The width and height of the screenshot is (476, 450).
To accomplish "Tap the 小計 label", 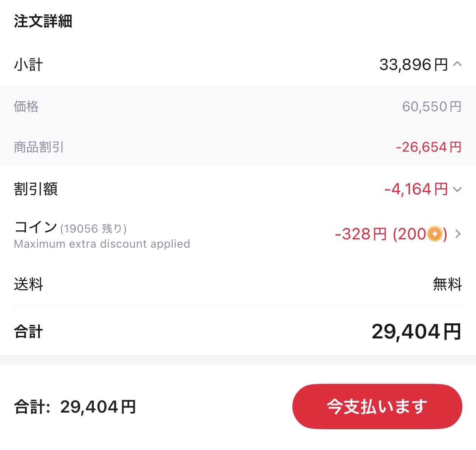I will (28, 65).
